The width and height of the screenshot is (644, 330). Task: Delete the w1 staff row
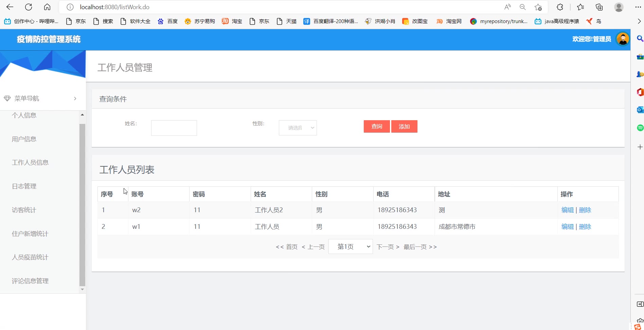tap(585, 227)
